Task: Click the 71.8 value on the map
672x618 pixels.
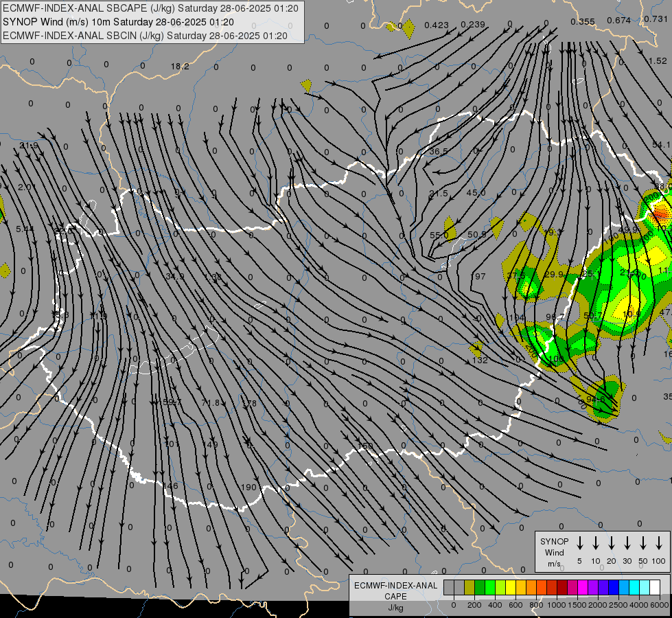Action: (x=211, y=402)
